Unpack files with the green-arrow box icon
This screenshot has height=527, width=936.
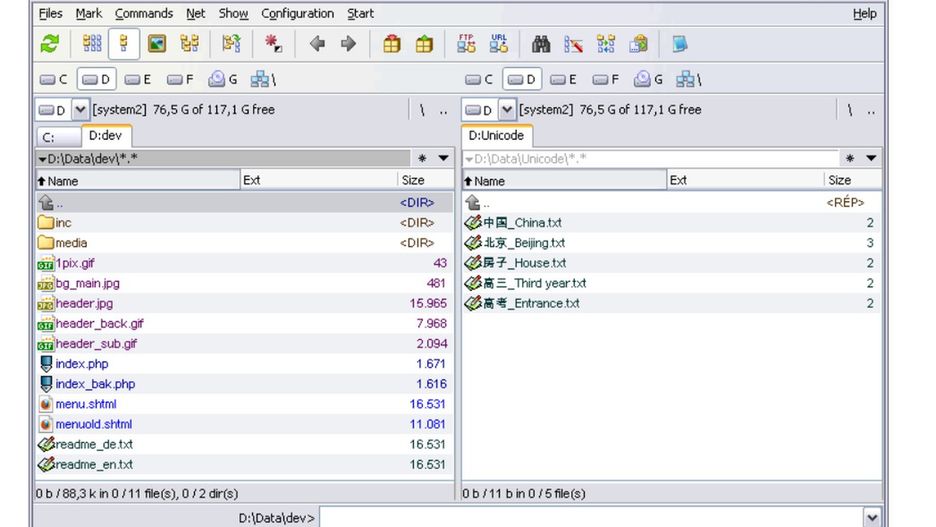(x=424, y=44)
